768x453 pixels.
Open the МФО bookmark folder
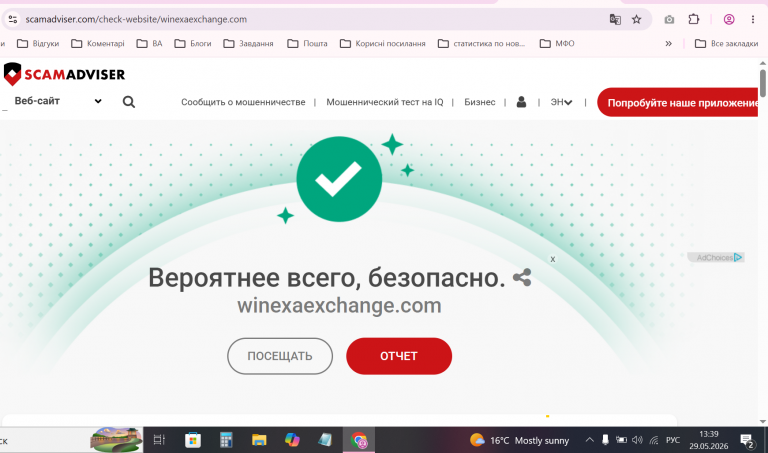pyautogui.click(x=557, y=44)
